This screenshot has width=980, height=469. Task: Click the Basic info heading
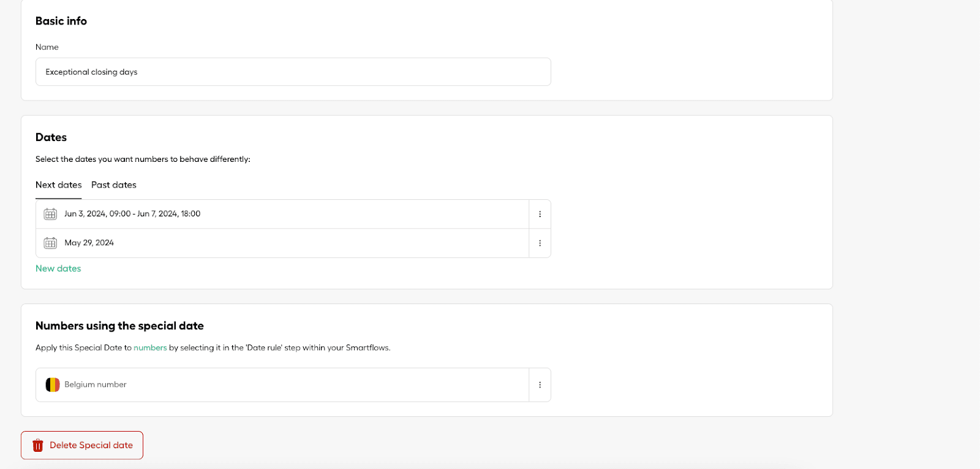[x=61, y=21]
